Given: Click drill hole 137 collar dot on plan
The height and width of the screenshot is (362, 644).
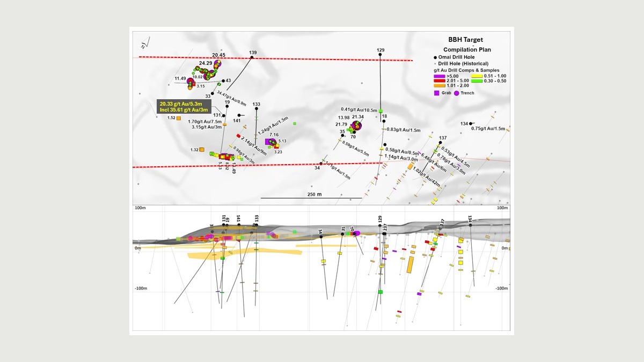Looking at the screenshot, I should 442,143.
